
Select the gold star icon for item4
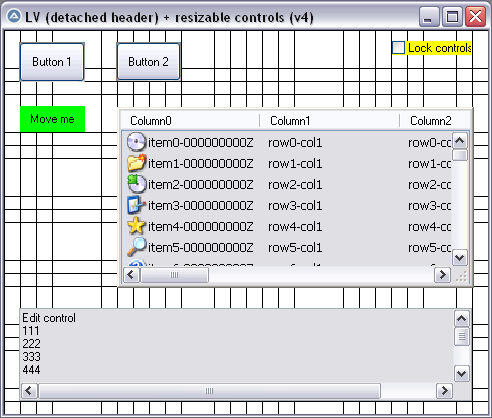136,226
